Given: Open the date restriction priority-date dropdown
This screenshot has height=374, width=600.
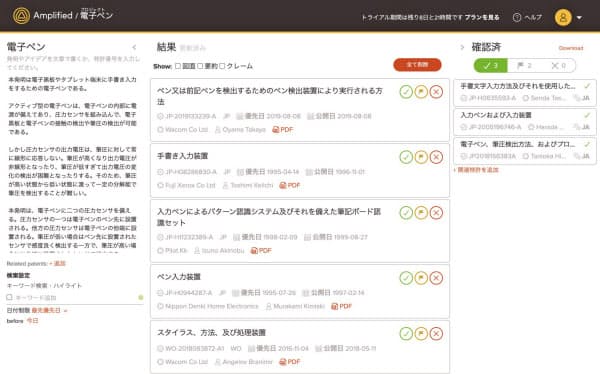Looking at the screenshot, I should [x=50, y=310].
